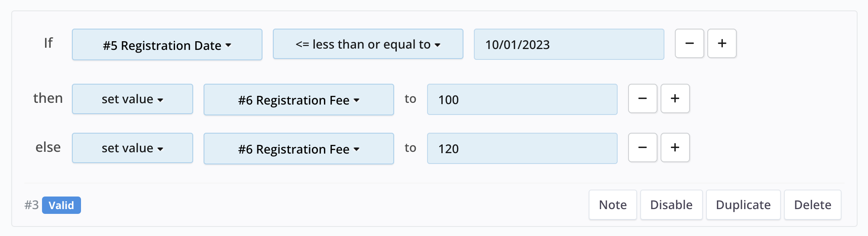Click the Valid status badge

[x=61, y=205]
